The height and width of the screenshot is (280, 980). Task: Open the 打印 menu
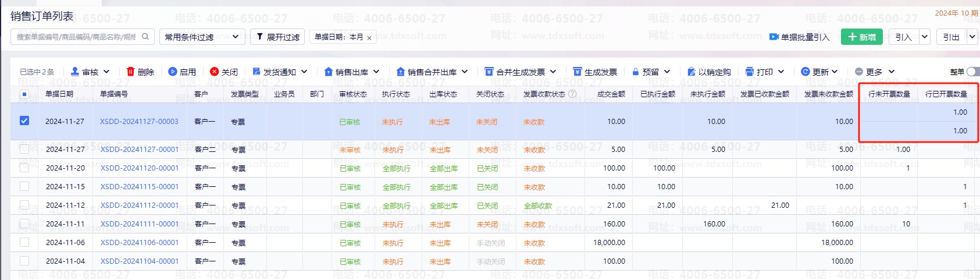click(765, 72)
